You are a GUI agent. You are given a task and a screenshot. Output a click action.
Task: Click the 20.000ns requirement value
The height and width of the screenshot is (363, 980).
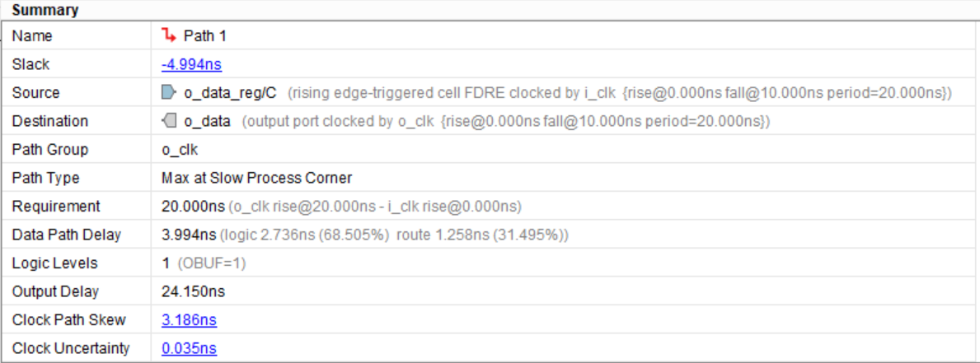tap(193, 206)
